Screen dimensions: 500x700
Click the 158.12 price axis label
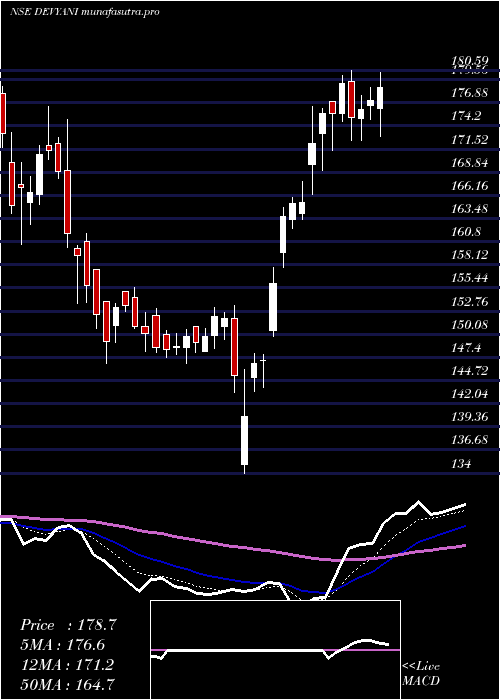tap(469, 255)
